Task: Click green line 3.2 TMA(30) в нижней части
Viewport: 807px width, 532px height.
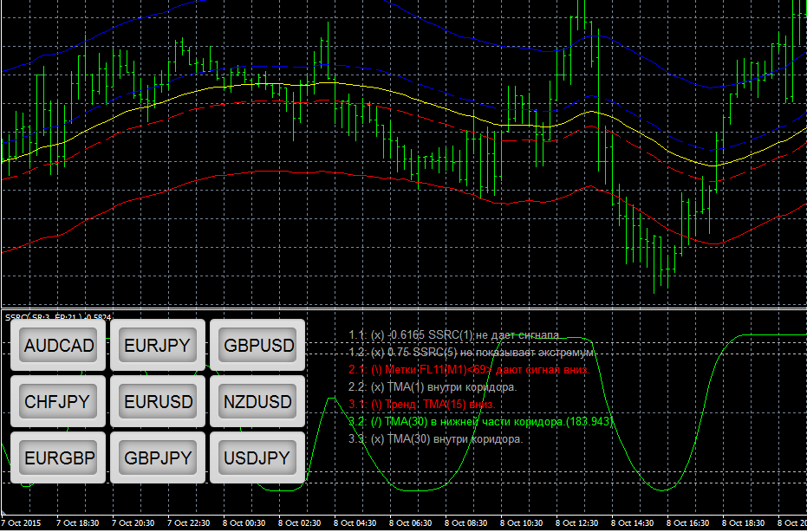Action: (481, 422)
